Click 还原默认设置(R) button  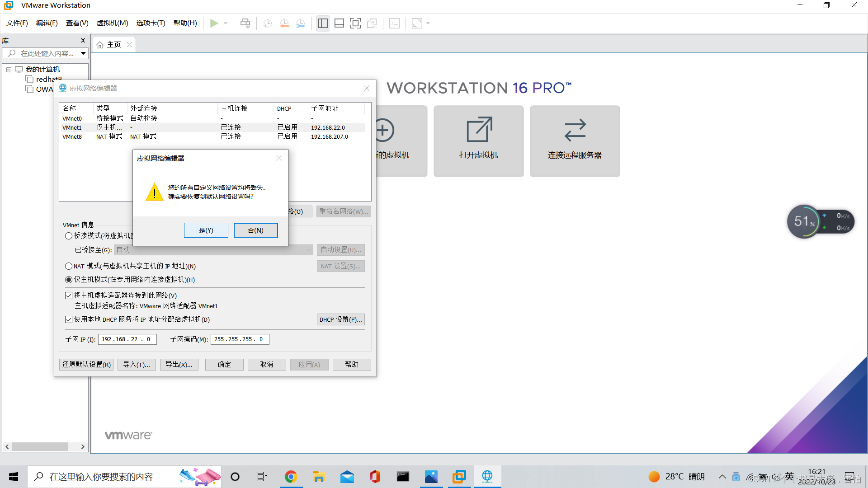86,365
